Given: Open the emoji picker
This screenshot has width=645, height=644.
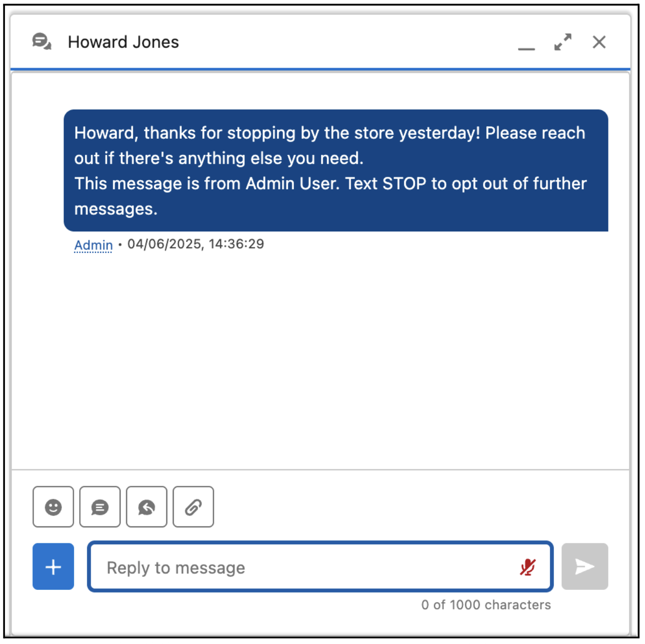Looking at the screenshot, I should coord(53,507).
